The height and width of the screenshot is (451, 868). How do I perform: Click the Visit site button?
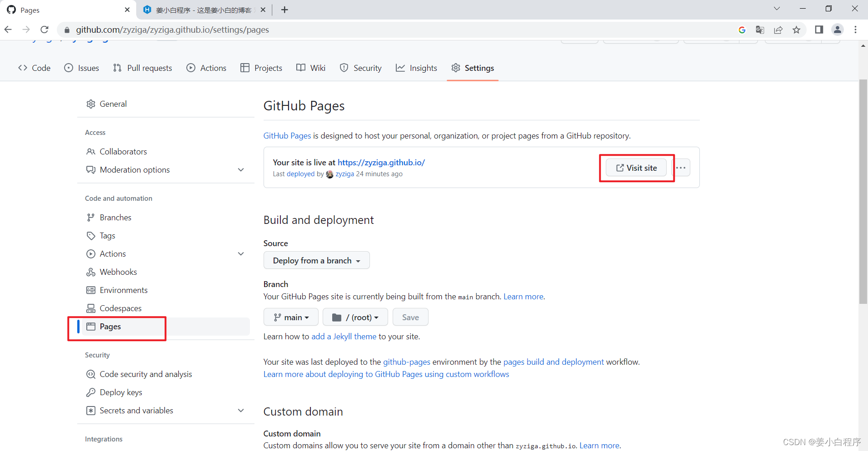click(x=636, y=167)
